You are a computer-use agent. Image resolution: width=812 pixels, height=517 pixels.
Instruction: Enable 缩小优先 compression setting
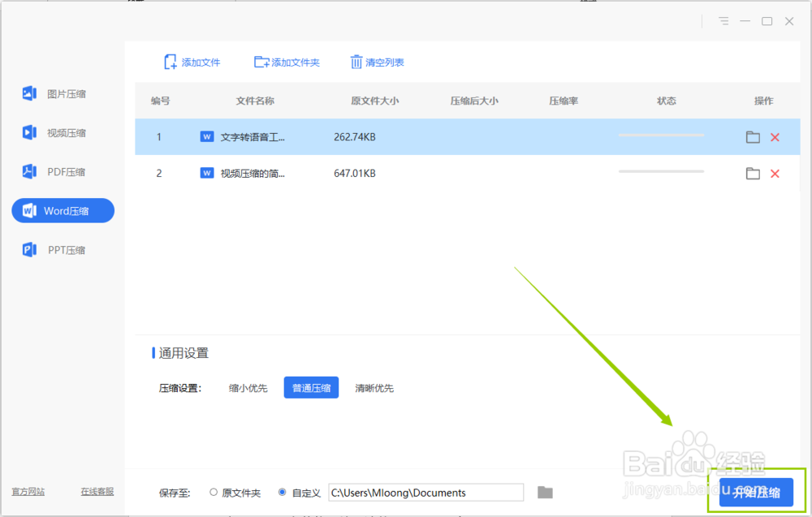click(248, 387)
